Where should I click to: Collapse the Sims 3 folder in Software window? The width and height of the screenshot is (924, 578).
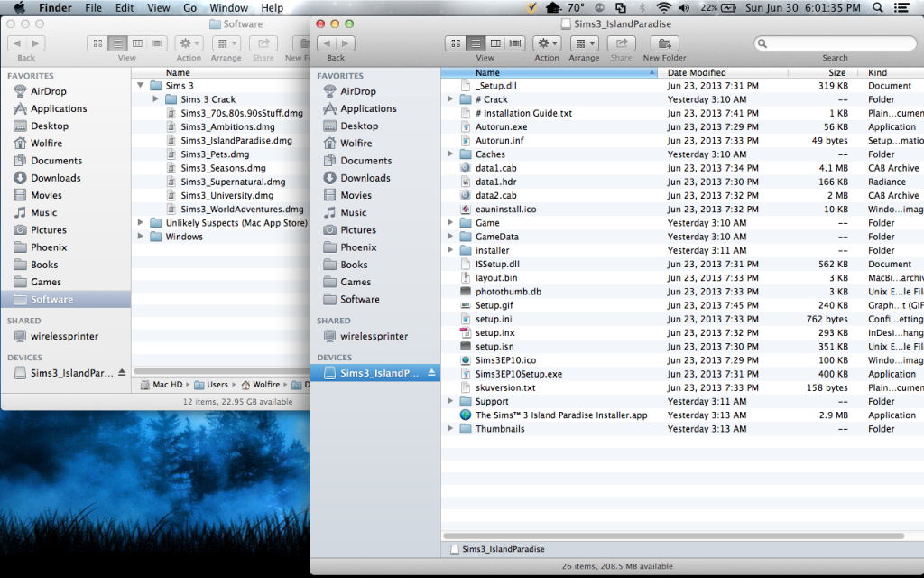140,86
